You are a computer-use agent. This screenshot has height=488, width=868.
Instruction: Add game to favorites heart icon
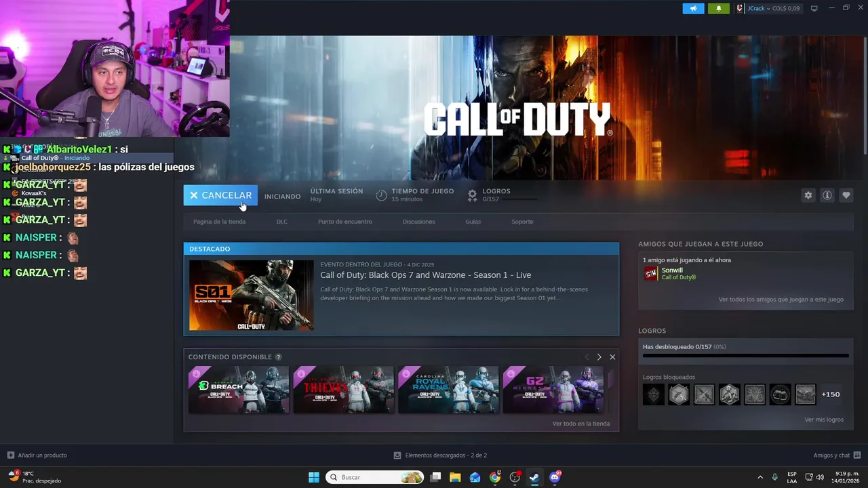846,195
